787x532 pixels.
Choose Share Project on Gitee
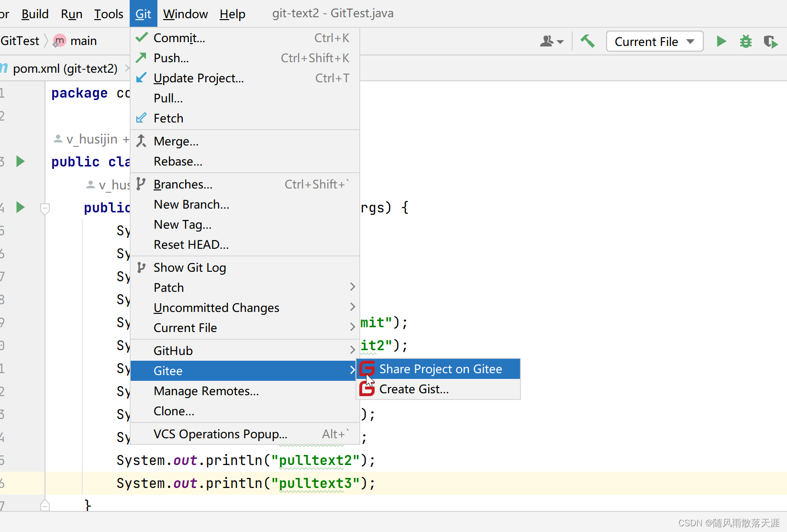click(439, 369)
